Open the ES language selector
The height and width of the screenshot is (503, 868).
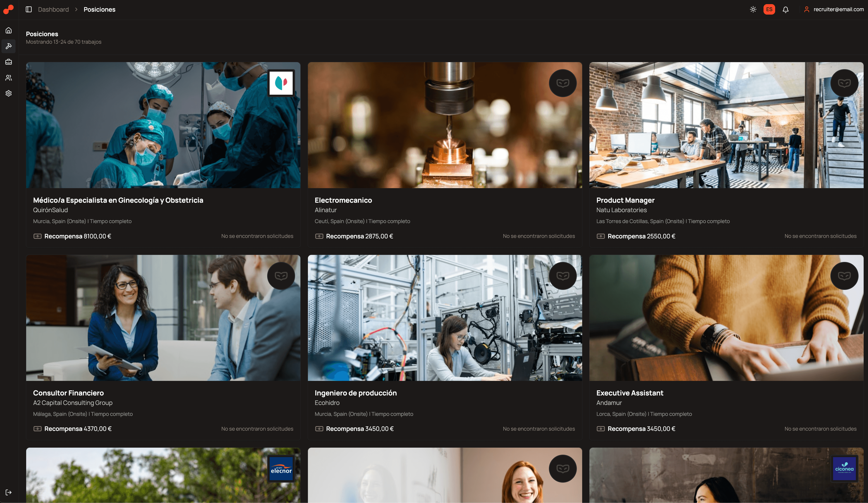pos(769,10)
